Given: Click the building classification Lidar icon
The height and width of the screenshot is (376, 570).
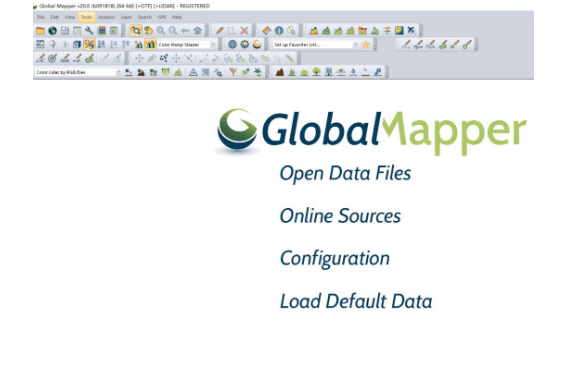Looking at the screenshot, I should click(x=329, y=72).
